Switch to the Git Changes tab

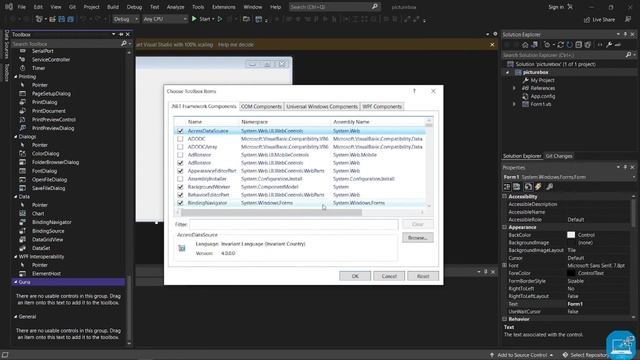(x=559, y=156)
